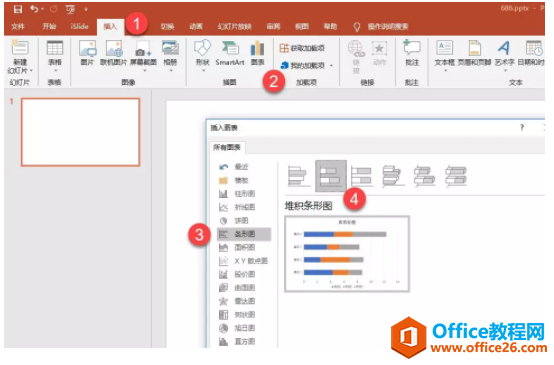Click the Text Box icon
The width and height of the screenshot is (554, 365).
444,53
